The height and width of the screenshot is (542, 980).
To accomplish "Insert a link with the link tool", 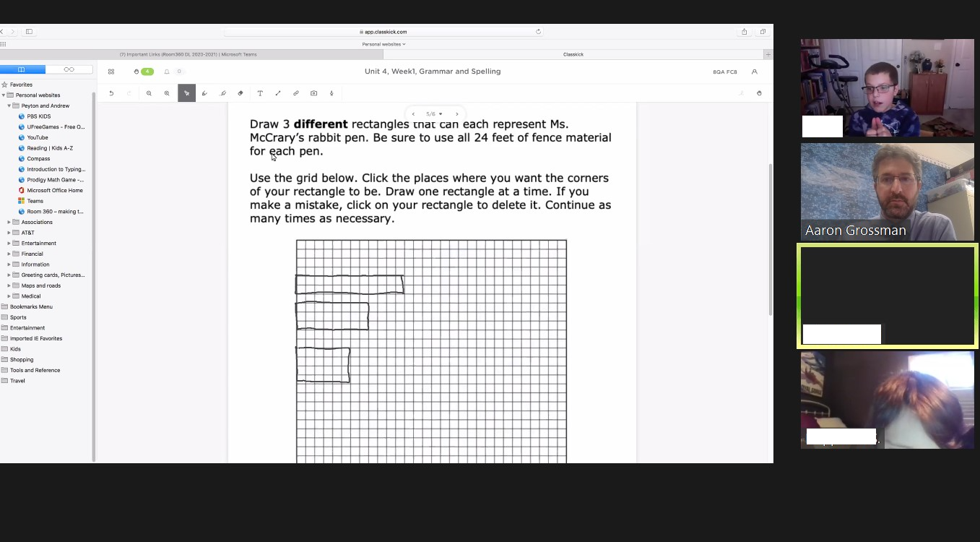I will tap(296, 93).
